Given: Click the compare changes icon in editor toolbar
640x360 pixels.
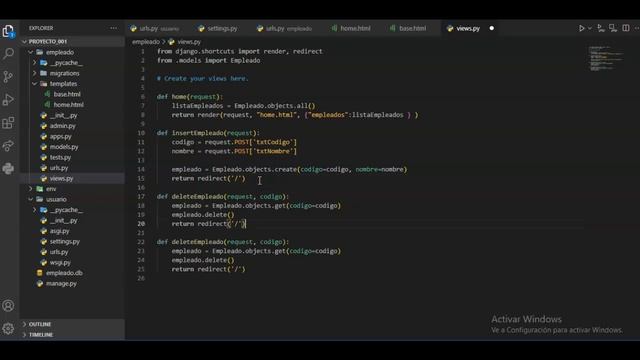Looking at the screenshot, I should pos(601,28).
